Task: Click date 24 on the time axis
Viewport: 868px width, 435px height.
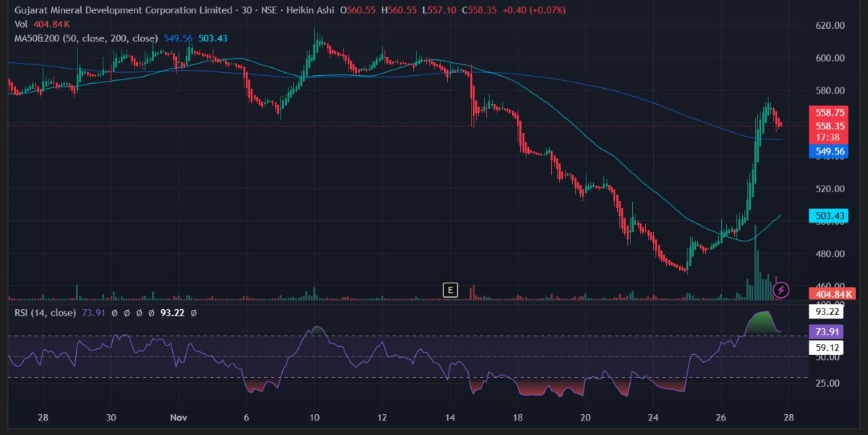Action: (x=654, y=418)
